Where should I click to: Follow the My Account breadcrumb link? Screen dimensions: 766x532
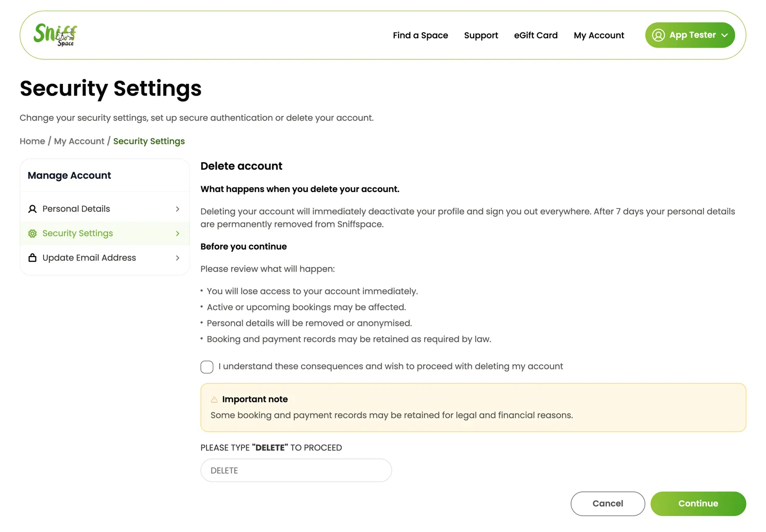(79, 141)
